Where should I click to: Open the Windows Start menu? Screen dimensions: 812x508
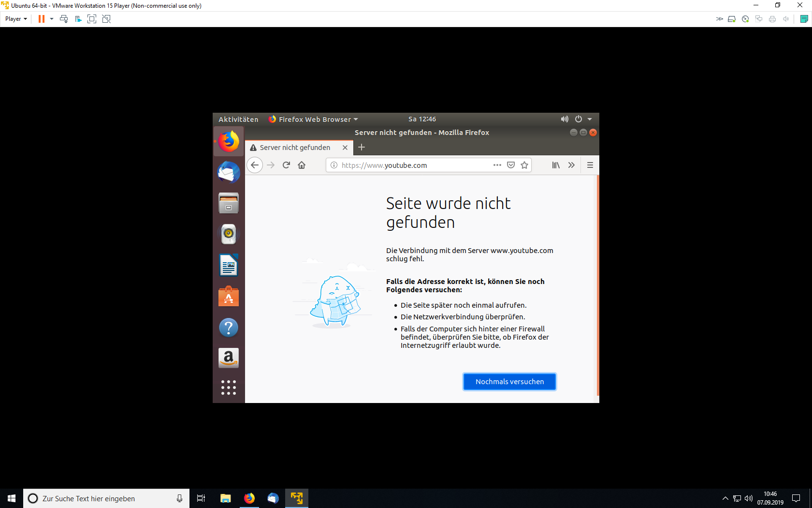12,498
